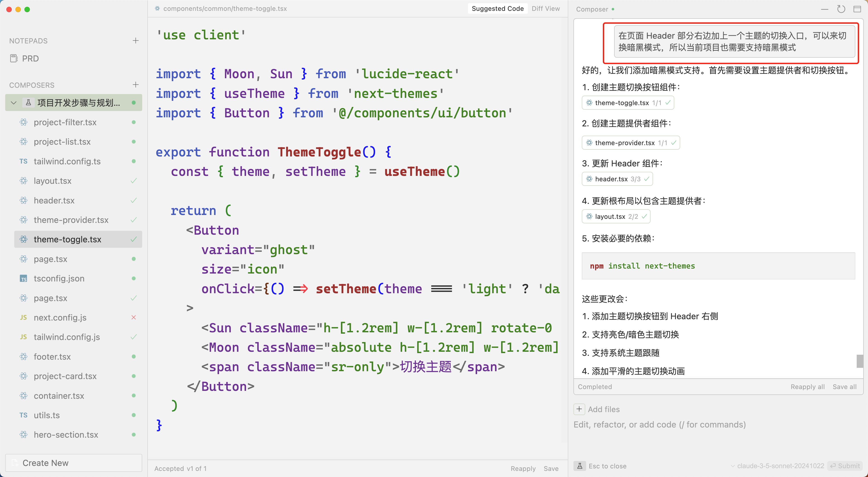The width and height of the screenshot is (868, 477).
Task: Click the Composer chat scrollbar thumb
Action: (x=860, y=361)
